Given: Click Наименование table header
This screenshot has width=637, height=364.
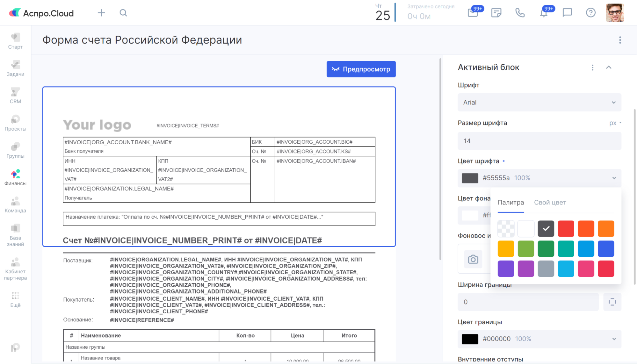Looking at the screenshot, I should click(x=101, y=336).
